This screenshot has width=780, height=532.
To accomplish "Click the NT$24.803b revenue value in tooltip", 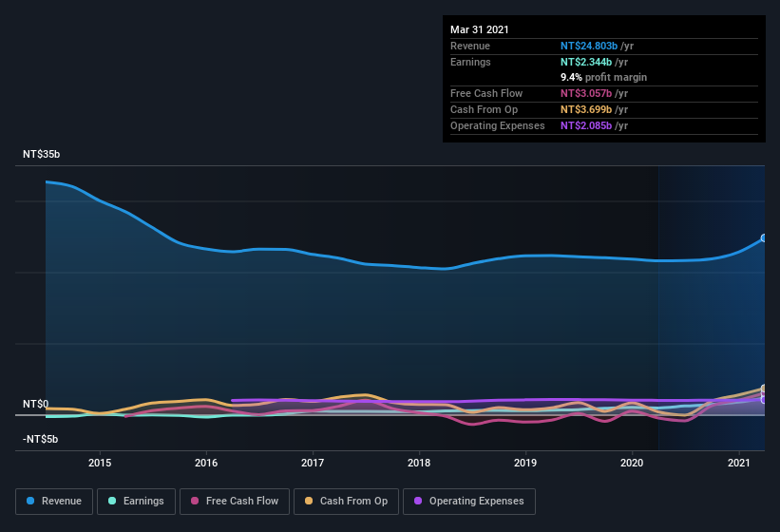I will 589,46.
